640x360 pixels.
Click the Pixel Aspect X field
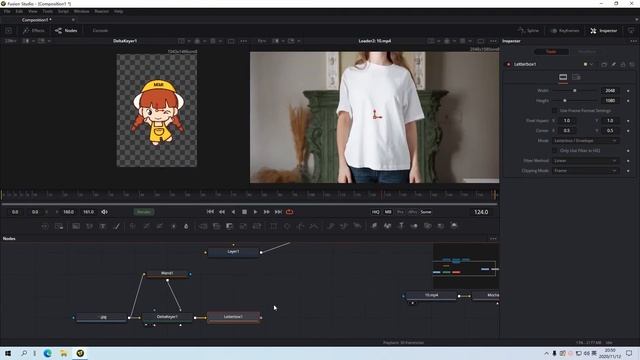[x=567, y=120]
